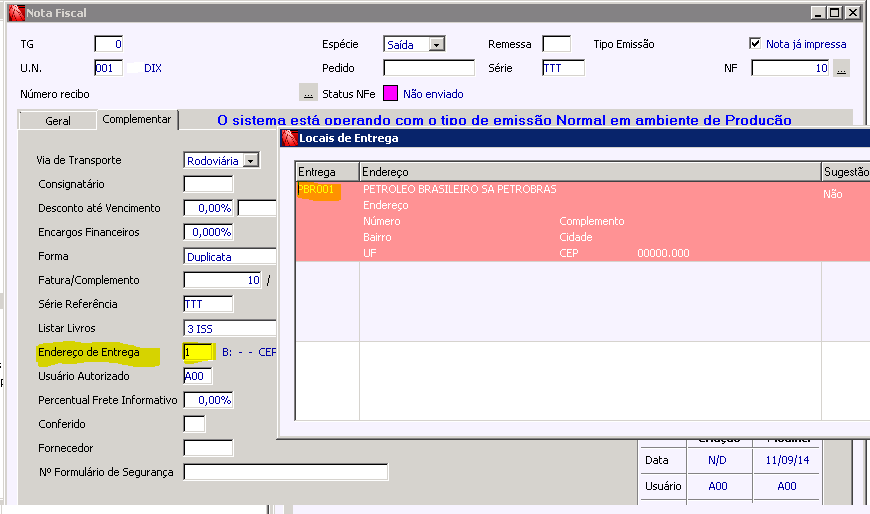This screenshot has height=514, width=870.
Task: Click PETROLEO BRASILEIRO SA PETROBRAS address text
Action: (x=459, y=189)
